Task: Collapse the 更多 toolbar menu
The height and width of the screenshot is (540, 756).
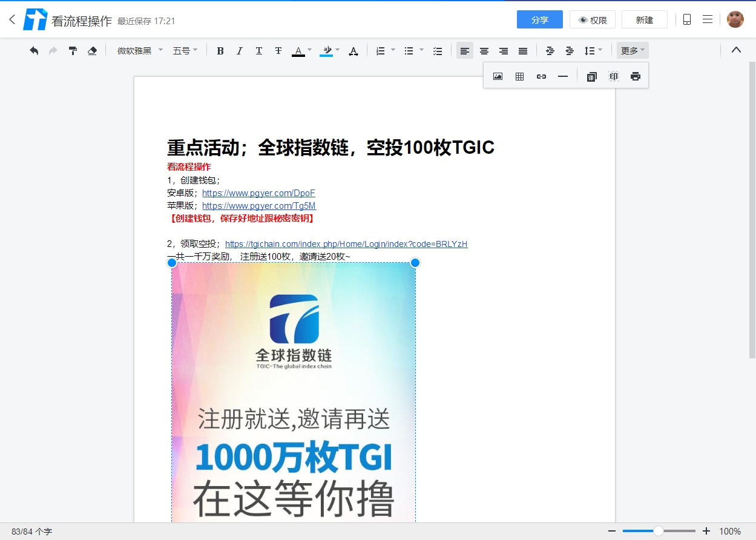Action: 633,51
